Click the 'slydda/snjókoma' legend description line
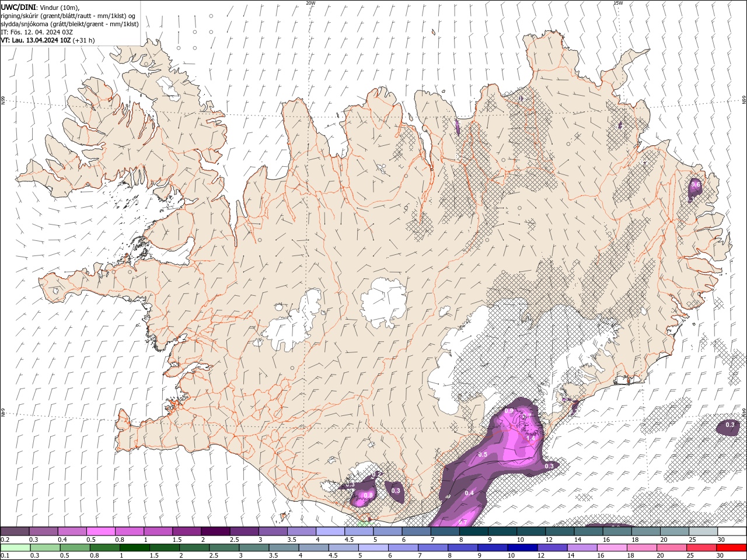The height and width of the screenshot is (560, 747). pos(70,24)
